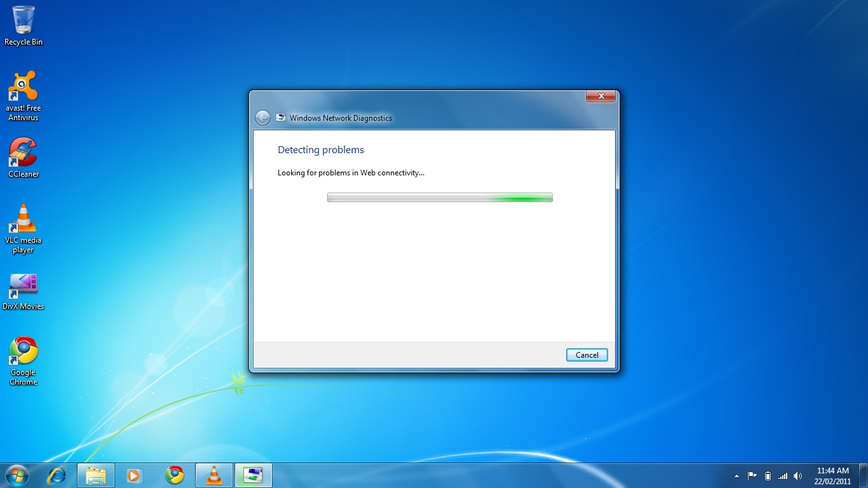The width and height of the screenshot is (868, 488).
Task: Click the Windows Network Diagnostics title text
Action: click(341, 118)
